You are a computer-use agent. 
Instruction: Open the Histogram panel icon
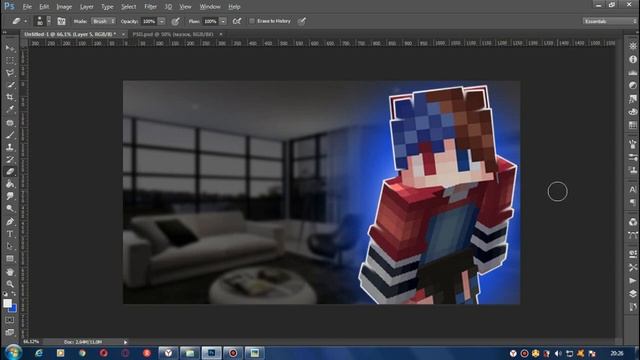click(x=633, y=72)
